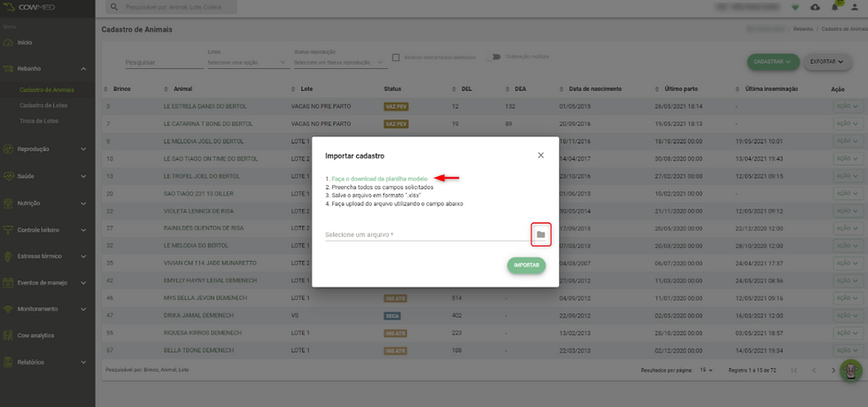
Task: Click the Monitoramento wifi icon
Action: 8,309
